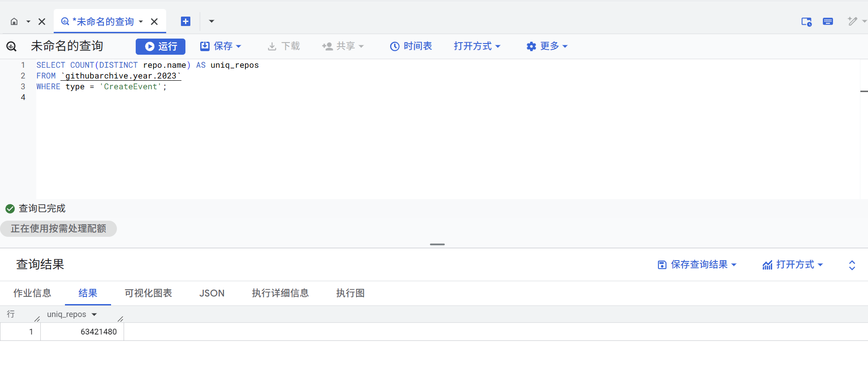Screen dimensions: 868x370
Task: Open the cloud shell monitor icon
Action: 806,22
